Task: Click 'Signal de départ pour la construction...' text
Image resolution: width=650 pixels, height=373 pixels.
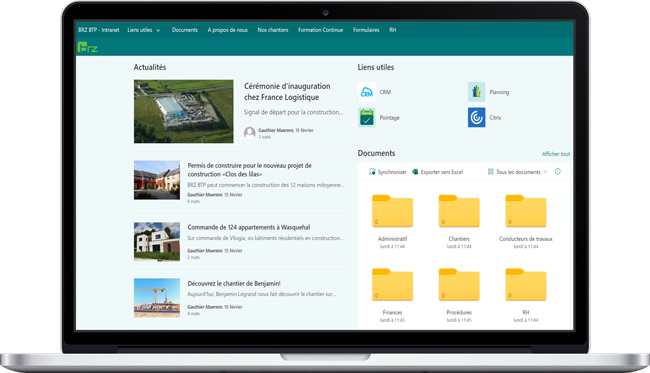Action: (x=293, y=112)
